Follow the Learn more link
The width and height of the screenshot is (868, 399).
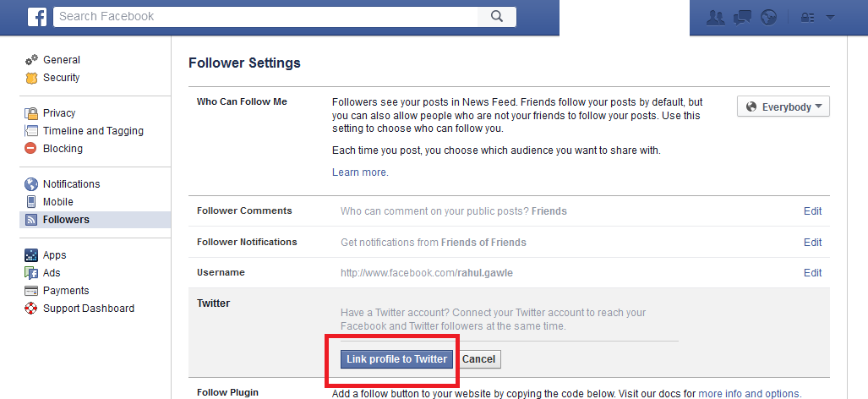pyautogui.click(x=360, y=172)
